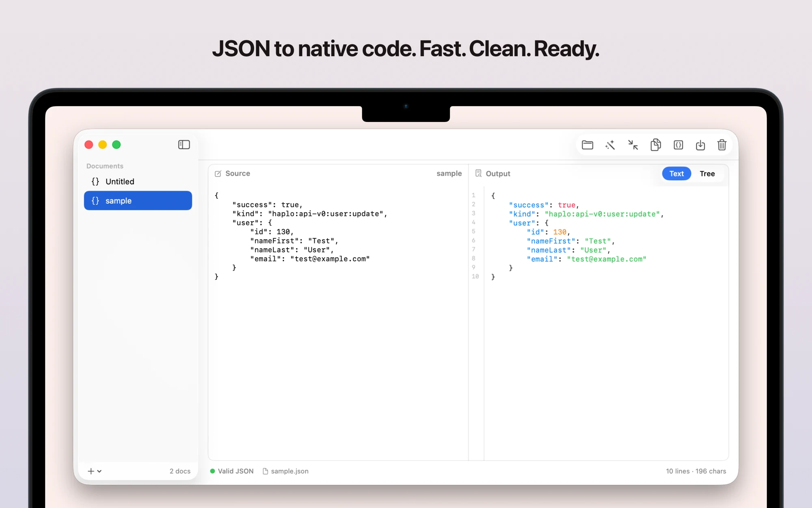Generate code with the braces icon
812x508 pixels.
pyautogui.click(x=678, y=145)
